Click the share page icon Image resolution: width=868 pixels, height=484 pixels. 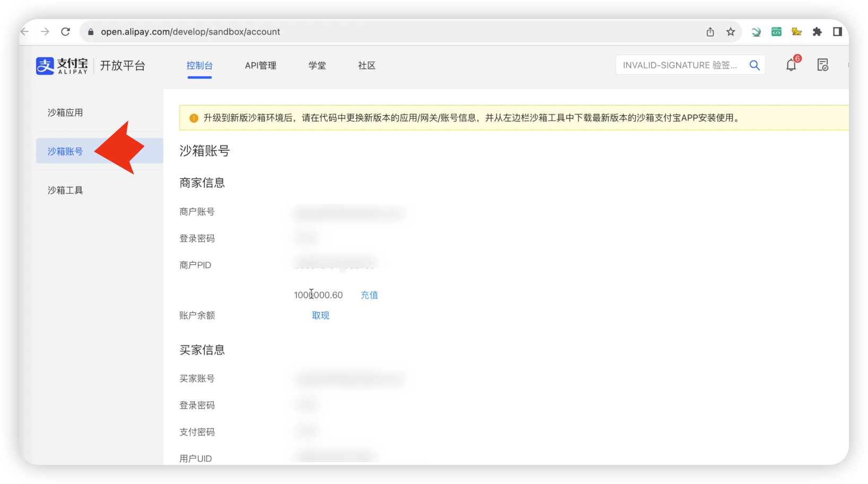tap(710, 32)
